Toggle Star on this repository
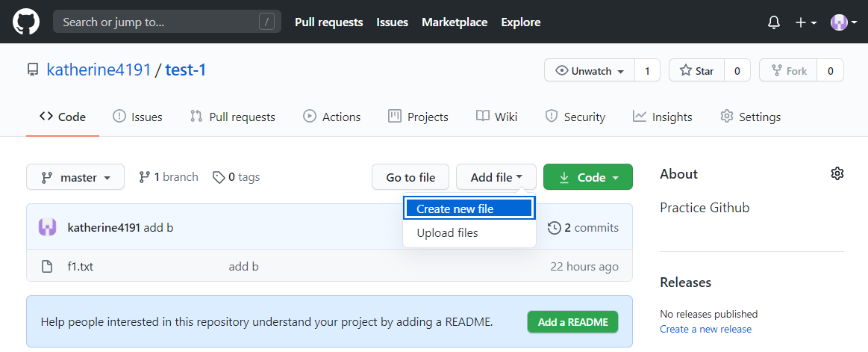Screen dimensions: 868x352 pos(697,71)
